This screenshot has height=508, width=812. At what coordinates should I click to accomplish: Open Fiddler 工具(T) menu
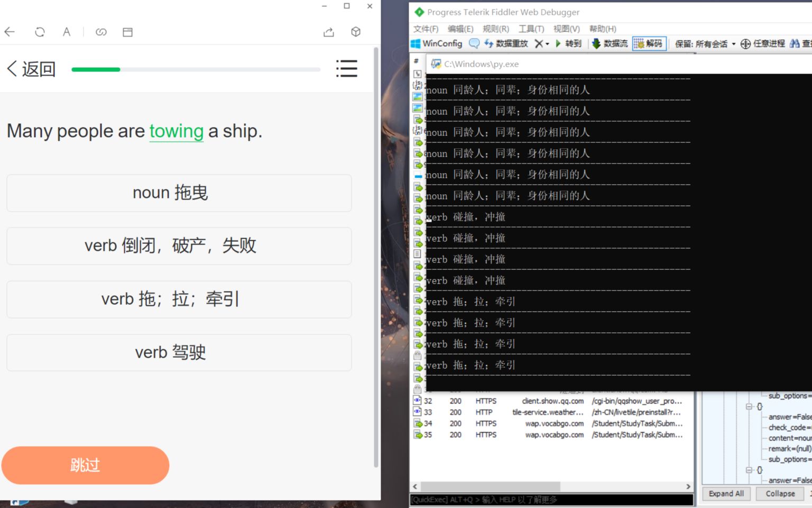pyautogui.click(x=531, y=29)
